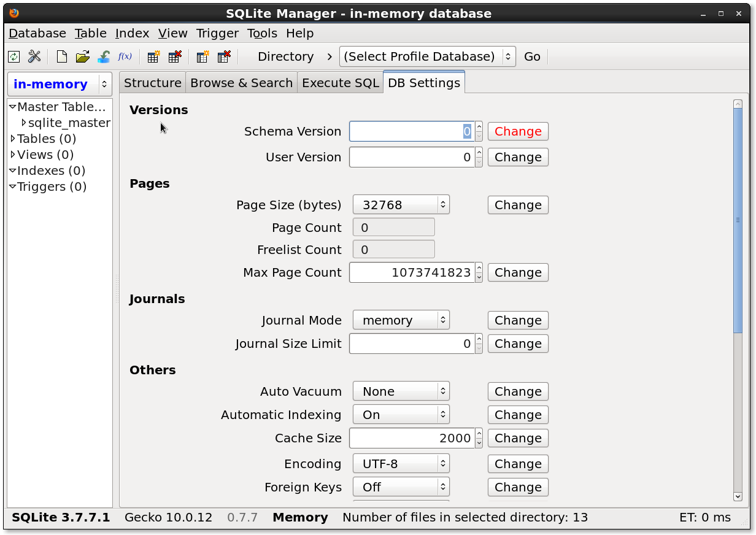Click the Create Table toolbar icon

point(153,57)
